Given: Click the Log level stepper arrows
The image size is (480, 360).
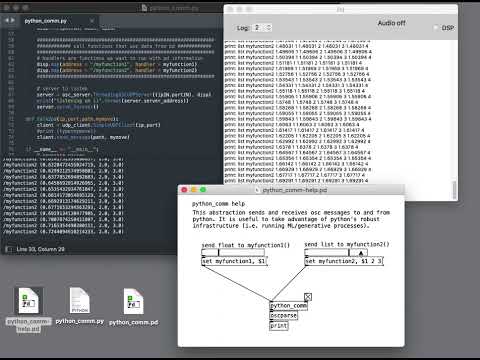Looking at the screenshot, I should [269, 28].
